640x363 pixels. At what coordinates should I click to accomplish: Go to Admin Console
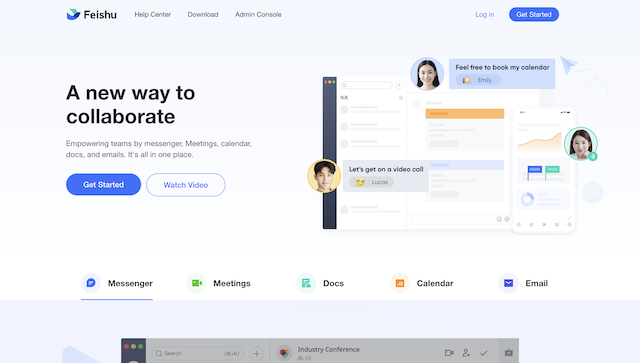(258, 14)
